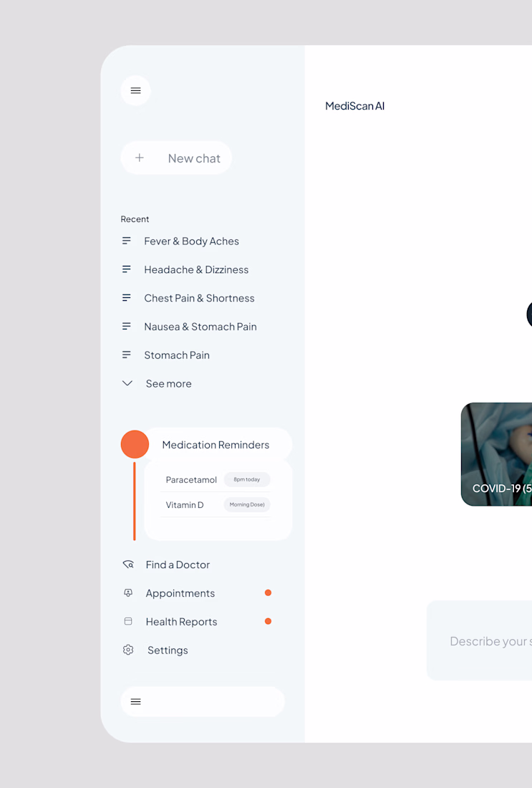Expand See more recent chats
The height and width of the screenshot is (788, 532).
169,383
